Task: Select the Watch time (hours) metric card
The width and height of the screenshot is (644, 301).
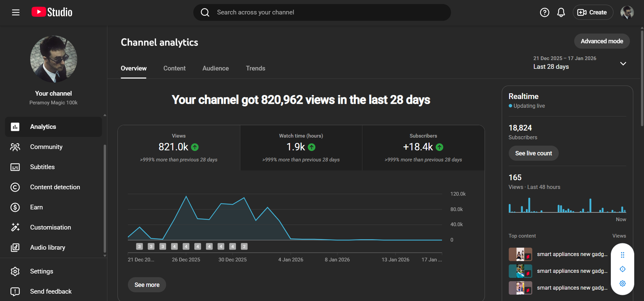Action: point(301,148)
